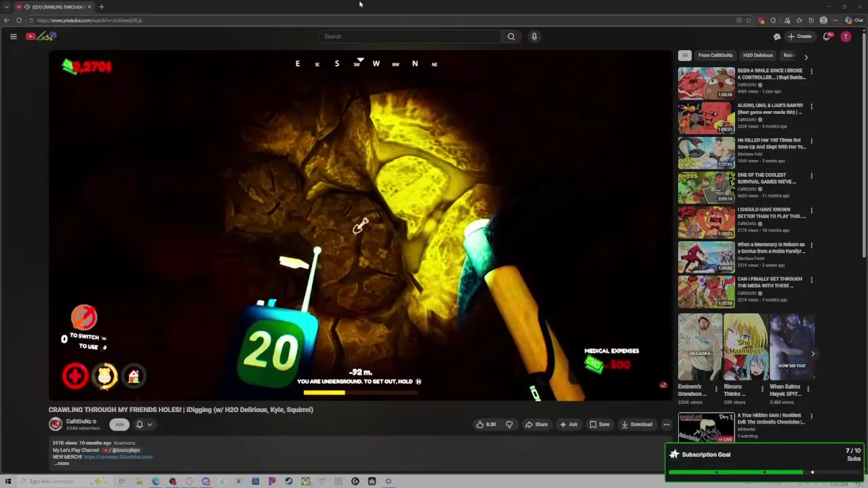Open the tab search chevron at top left
Viewport: 868px width, 488px height.
7,7
